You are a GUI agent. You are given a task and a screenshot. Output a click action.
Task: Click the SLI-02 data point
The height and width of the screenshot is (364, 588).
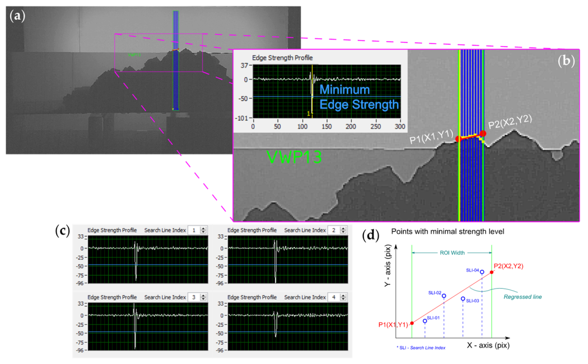tap(444, 296)
